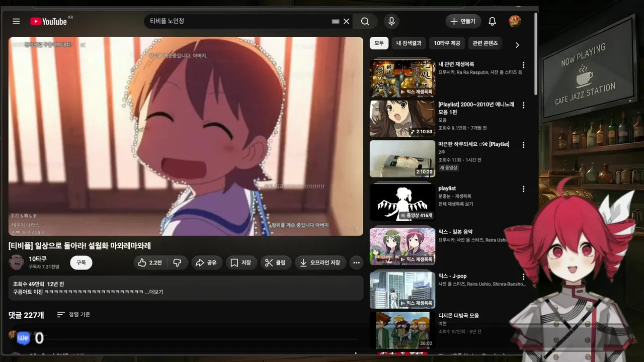Open comment 정렬 기준 sort menu
This screenshot has height=362, width=644.
click(x=73, y=315)
